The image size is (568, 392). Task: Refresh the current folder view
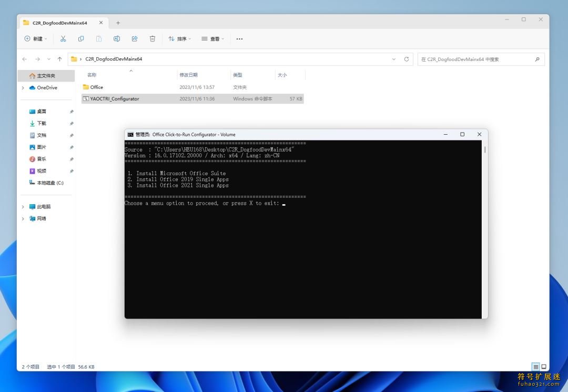407,59
